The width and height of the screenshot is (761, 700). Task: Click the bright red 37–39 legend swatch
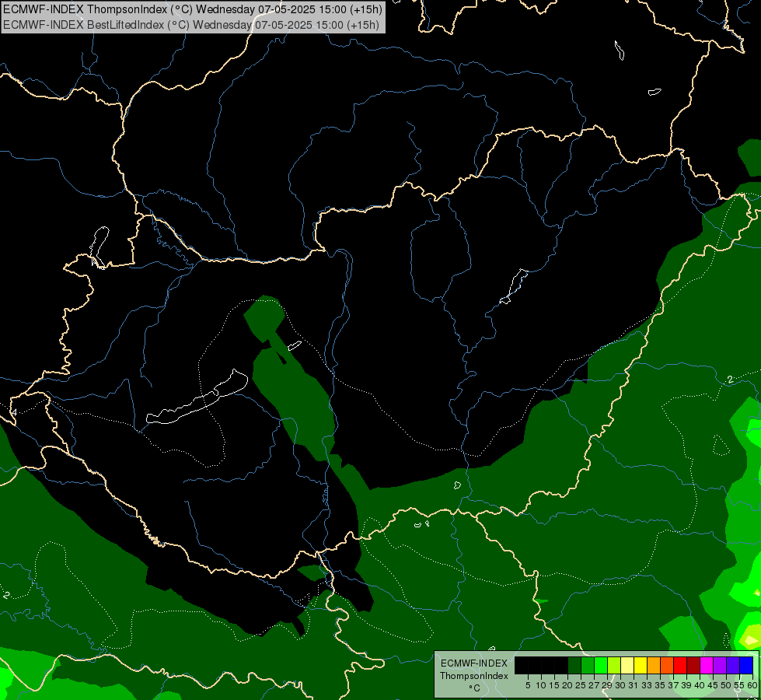[680, 665]
